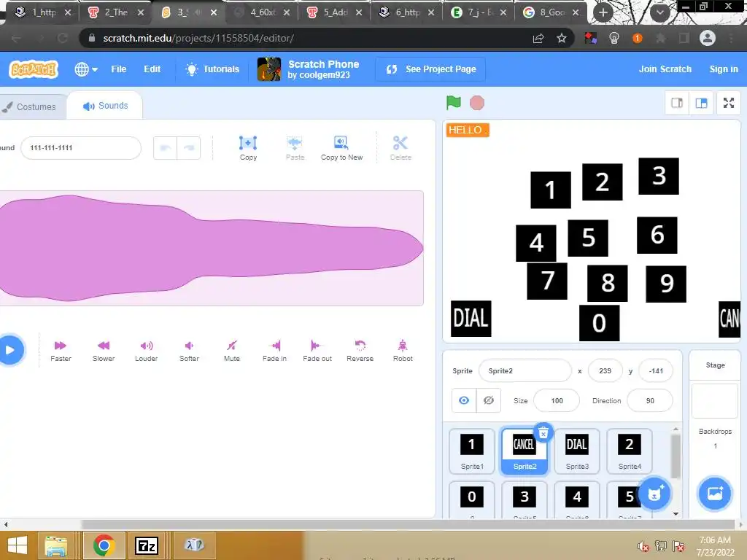Image resolution: width=747 pixels, height=560 pixels.
Task: Click See Project Page button
Action: tap(430, 69)
